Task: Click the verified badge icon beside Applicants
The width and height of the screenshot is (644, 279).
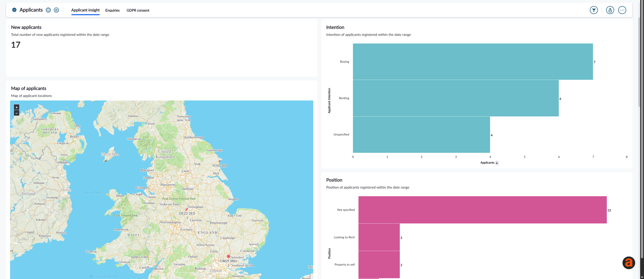Action: (14, 10)
